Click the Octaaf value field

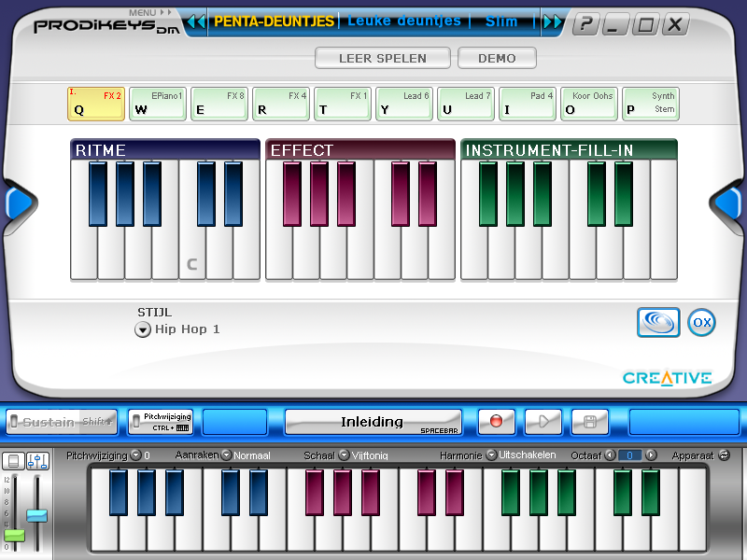click(x=630, y=455)
